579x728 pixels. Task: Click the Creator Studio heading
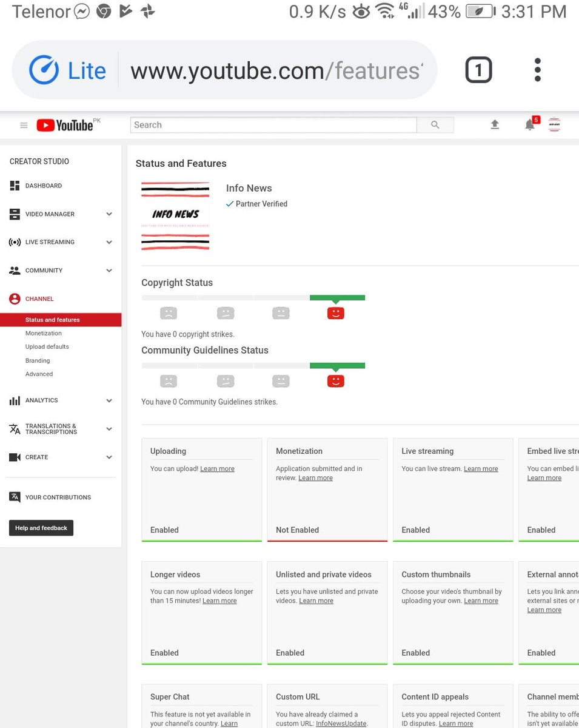coord(39,161)
